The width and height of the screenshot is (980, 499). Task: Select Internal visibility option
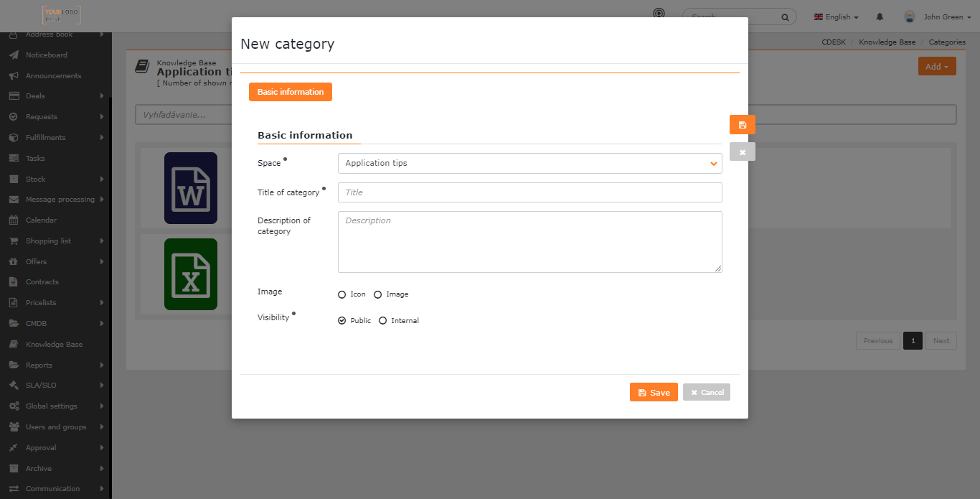tap(382, 320)
